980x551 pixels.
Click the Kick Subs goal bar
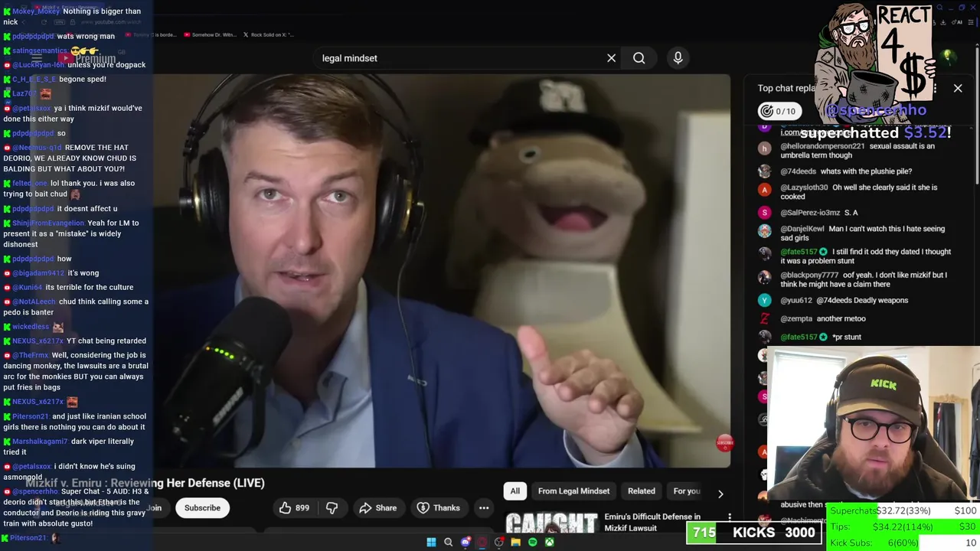(903, 543)
